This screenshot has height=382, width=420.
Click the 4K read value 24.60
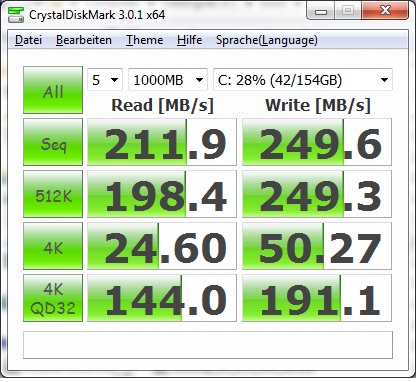pyautogui.click(x=162, y=246)
